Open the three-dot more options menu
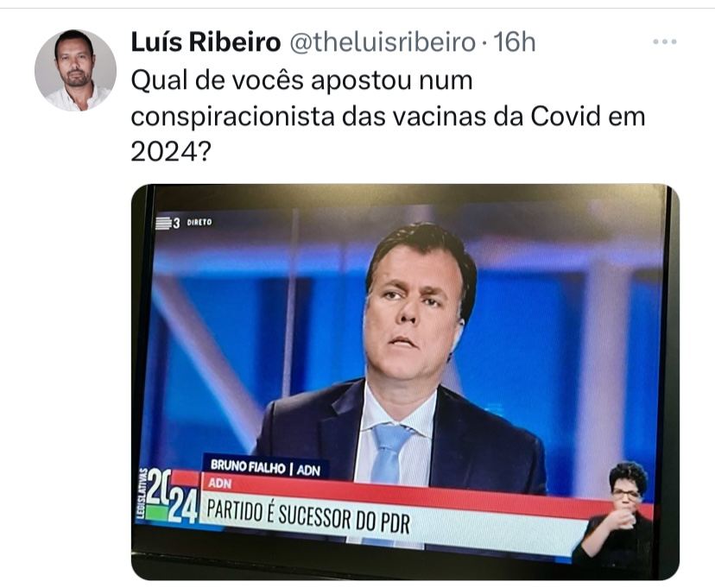The image size is (715, 588). [664, 42]
